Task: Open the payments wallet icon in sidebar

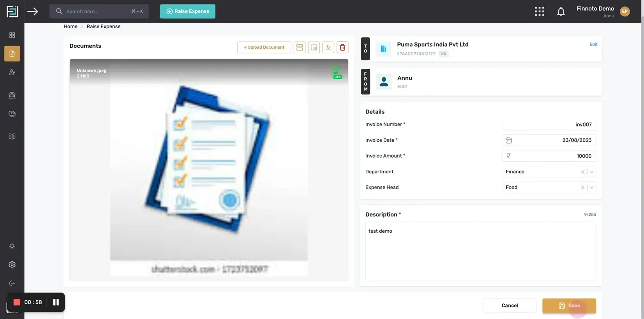Action: pyautogui.click(x=12, y=114)
